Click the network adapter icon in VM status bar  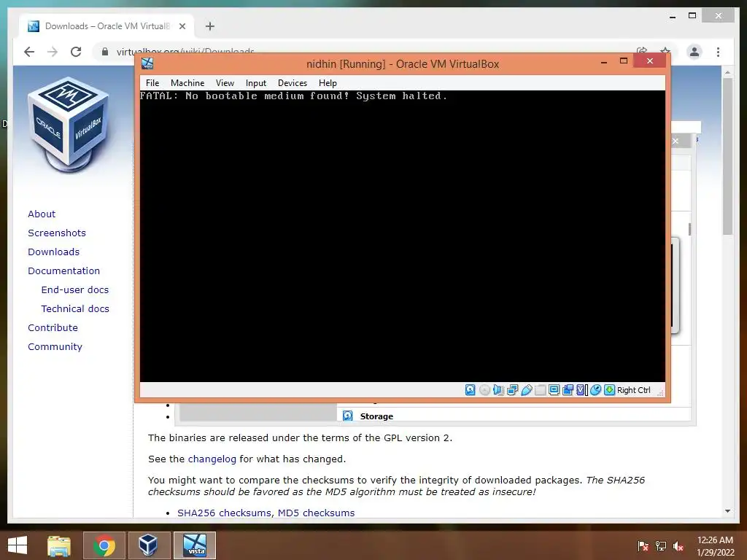(x=513, y=390)
